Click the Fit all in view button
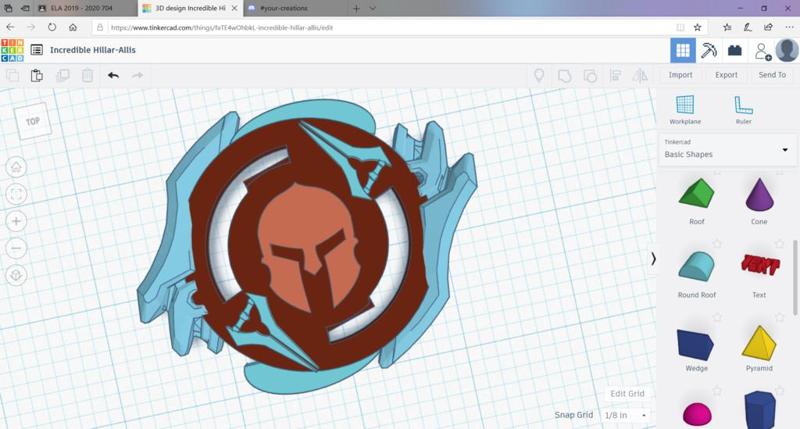The width and height of the screenshot is (800, 429). pos(16,194)
